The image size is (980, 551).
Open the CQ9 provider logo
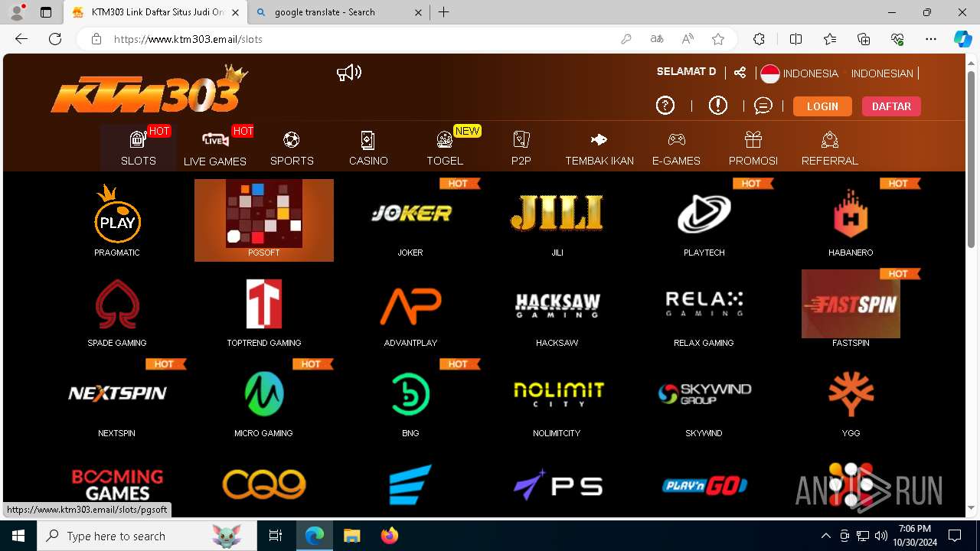click(x=264, y=484)
